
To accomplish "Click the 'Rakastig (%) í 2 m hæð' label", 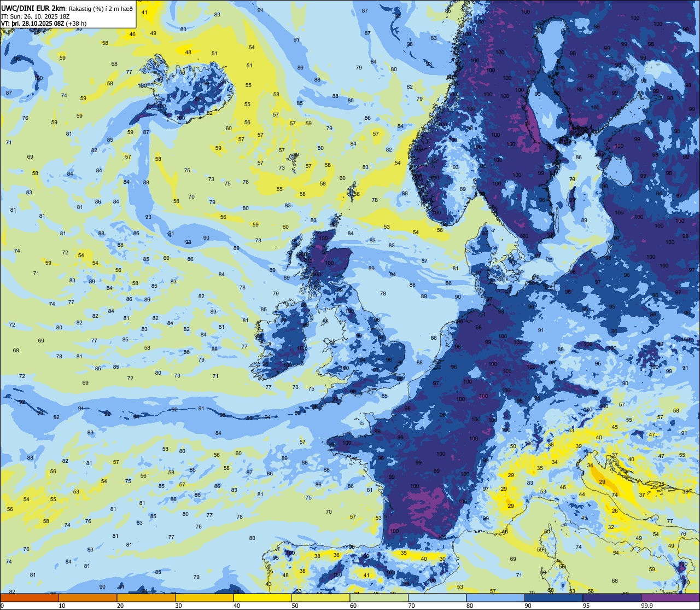I will 101,9.
